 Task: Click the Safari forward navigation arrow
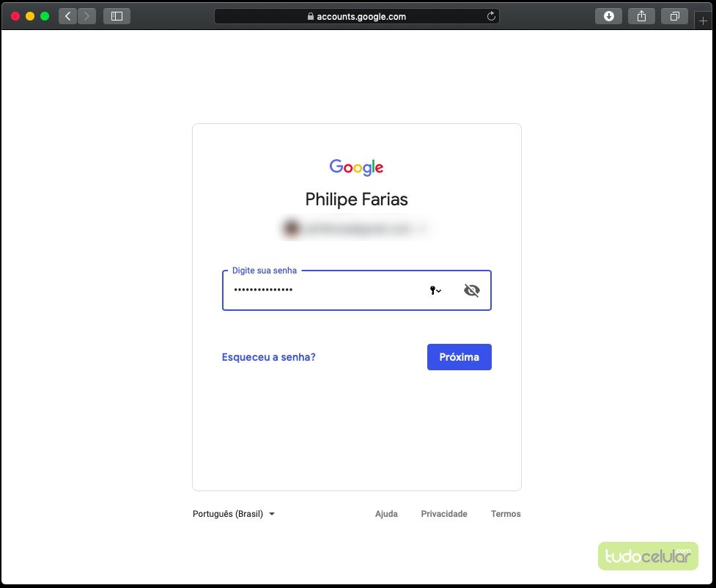point(87,16)
